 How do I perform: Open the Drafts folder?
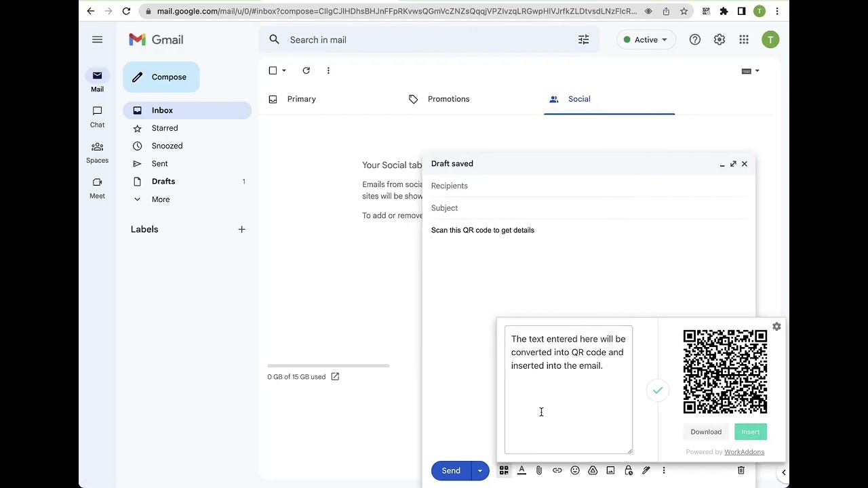187,182
